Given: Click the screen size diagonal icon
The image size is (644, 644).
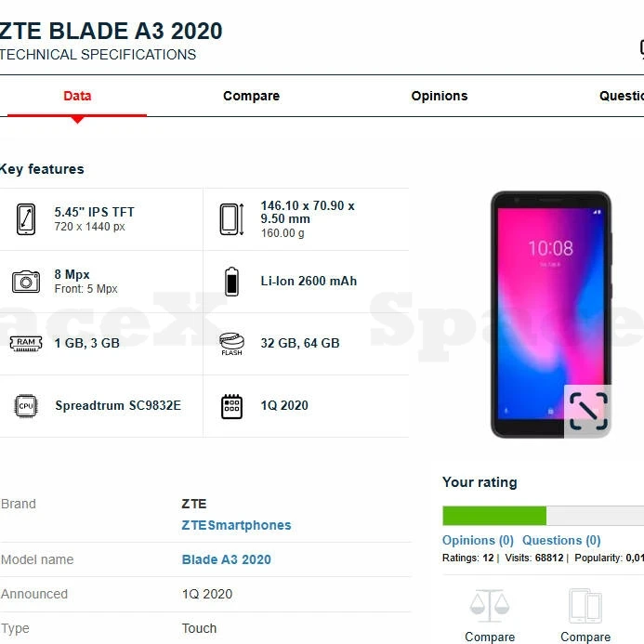Looking at the screenshot, I should (x=26, y=219).
